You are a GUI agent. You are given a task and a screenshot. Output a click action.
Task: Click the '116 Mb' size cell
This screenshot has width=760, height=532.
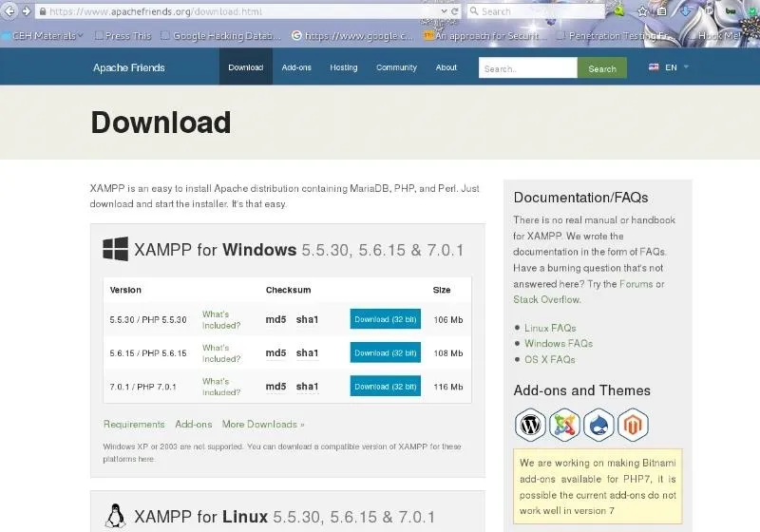[x=448, y=387]
